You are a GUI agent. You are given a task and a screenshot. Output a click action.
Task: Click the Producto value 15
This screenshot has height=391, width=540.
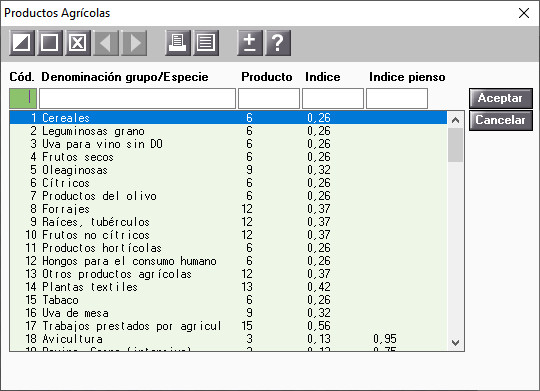pyautogui.click(x=247, y=326)
